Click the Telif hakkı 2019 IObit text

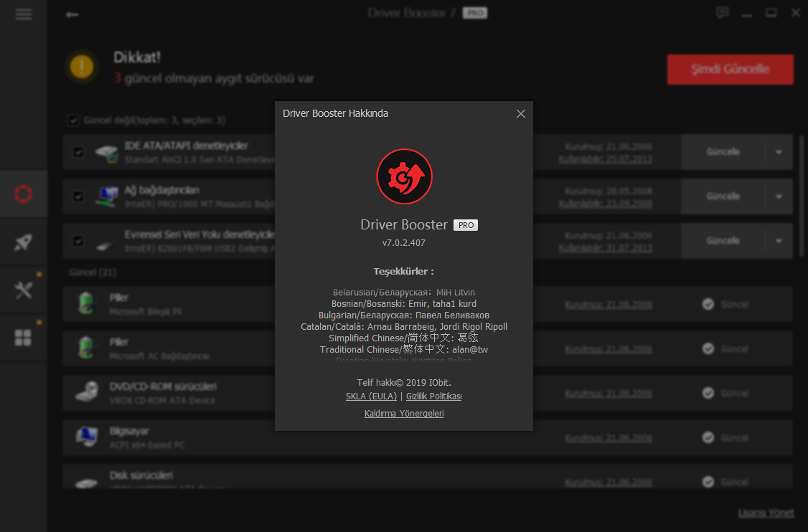[x=404, y=383]
